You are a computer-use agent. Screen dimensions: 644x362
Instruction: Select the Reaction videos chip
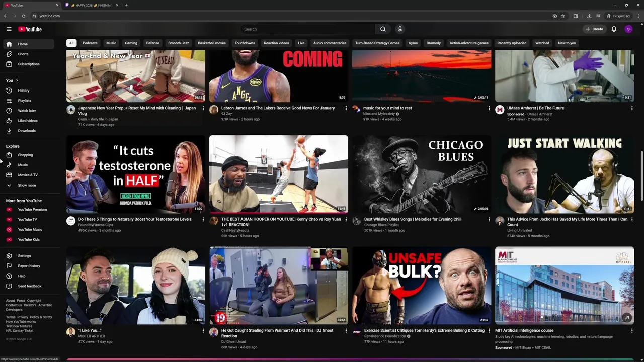pyautogui.click(x=277, y=43)
